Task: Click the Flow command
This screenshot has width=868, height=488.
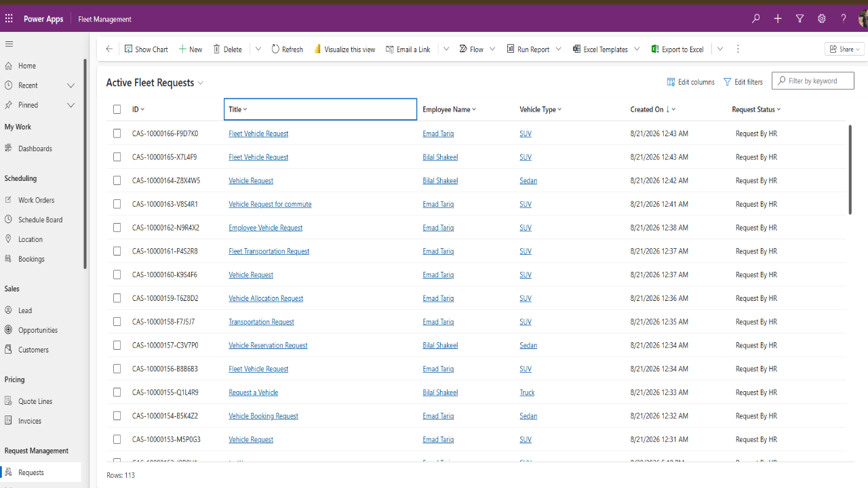Action: coord(471,49)
